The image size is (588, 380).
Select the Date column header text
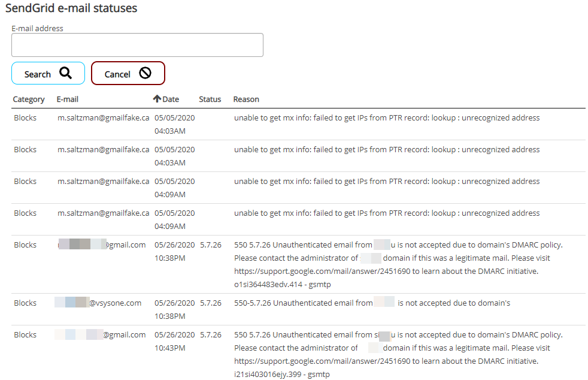171,99
